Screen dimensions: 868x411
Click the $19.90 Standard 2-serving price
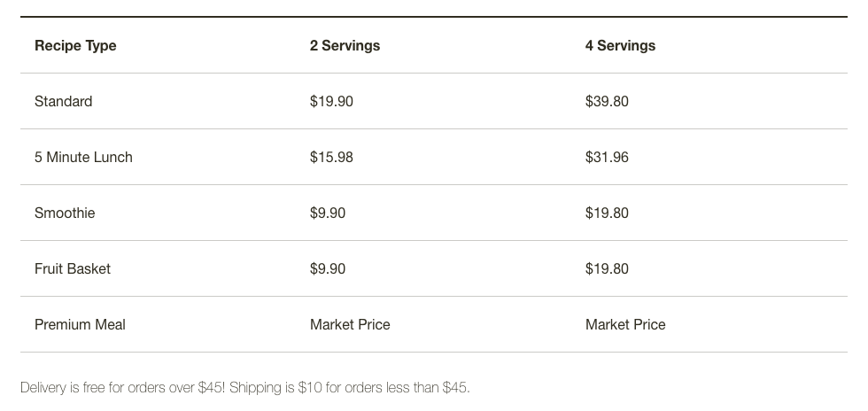click(x=331, y=101)
